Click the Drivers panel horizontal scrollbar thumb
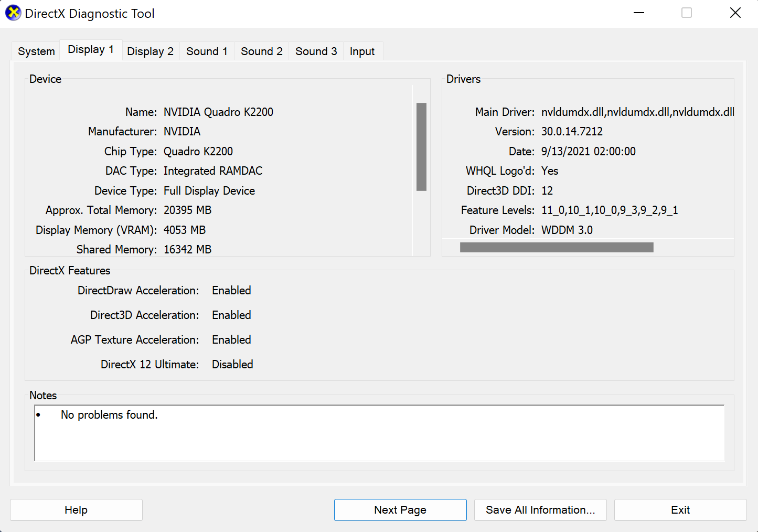The height and width of the screenshot is (532, 758). pos(556,248)
